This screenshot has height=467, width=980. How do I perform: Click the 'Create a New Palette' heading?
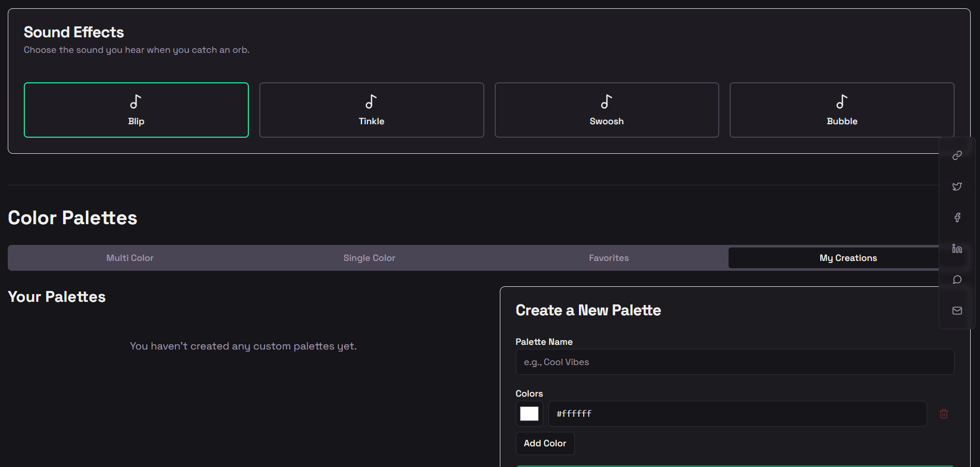click(588, 310)
